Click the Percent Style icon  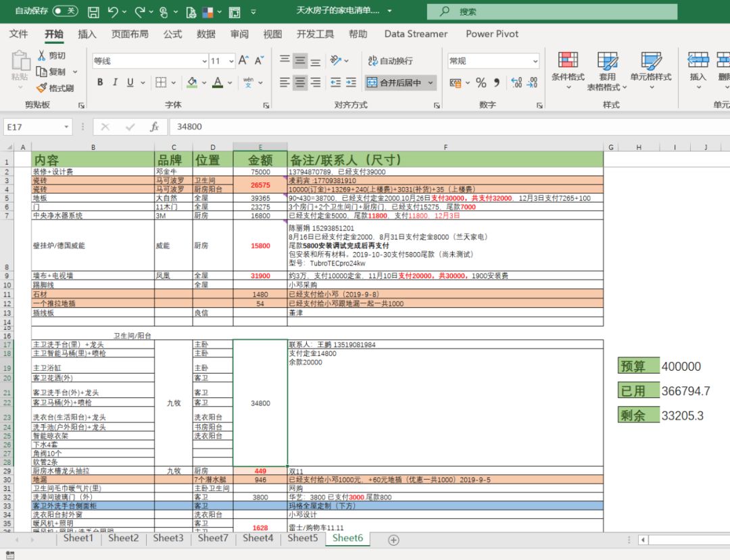coord(481,83)
